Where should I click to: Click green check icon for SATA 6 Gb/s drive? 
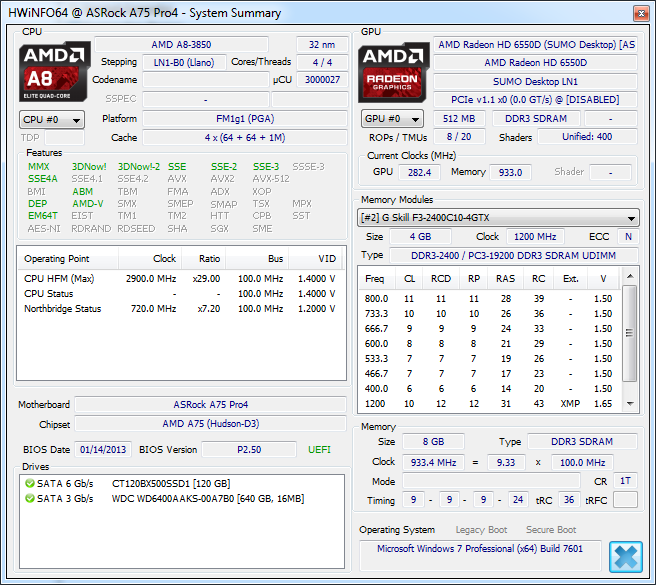pos(29,483)
